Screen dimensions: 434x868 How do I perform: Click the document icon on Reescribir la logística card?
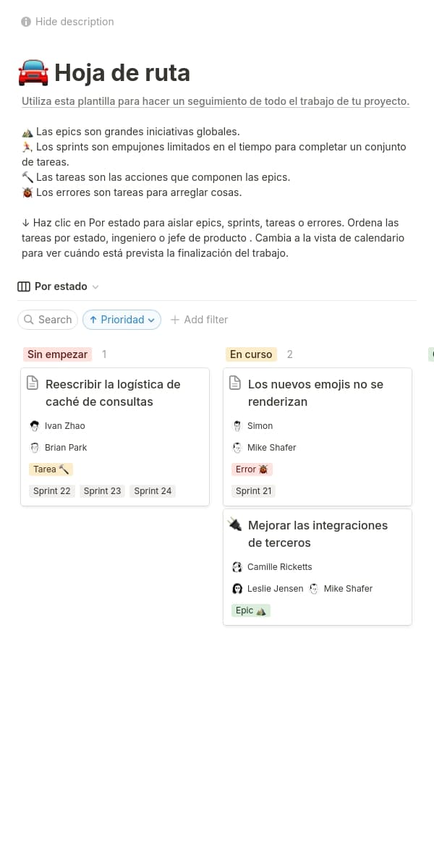(x=33, y=383)
